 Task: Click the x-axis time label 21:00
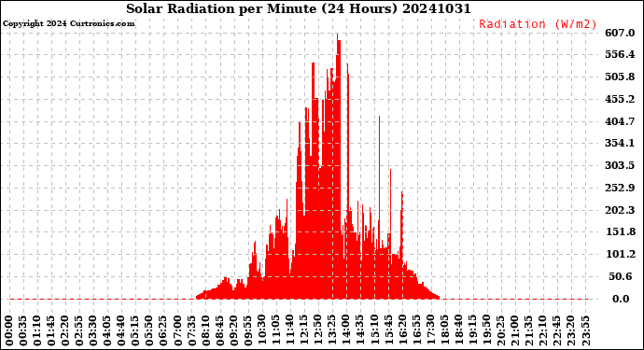[x=514, y=331]
